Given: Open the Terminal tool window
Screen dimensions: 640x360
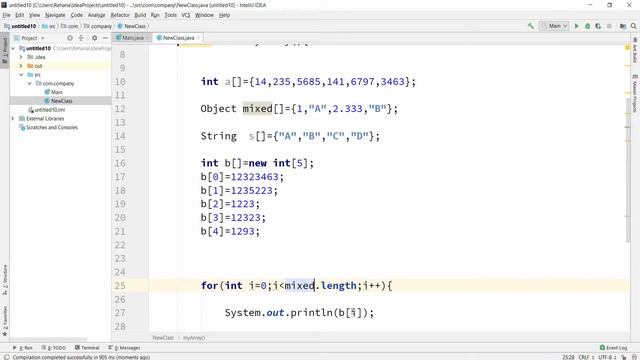Looking at the screenshot, I should (87, 348).
